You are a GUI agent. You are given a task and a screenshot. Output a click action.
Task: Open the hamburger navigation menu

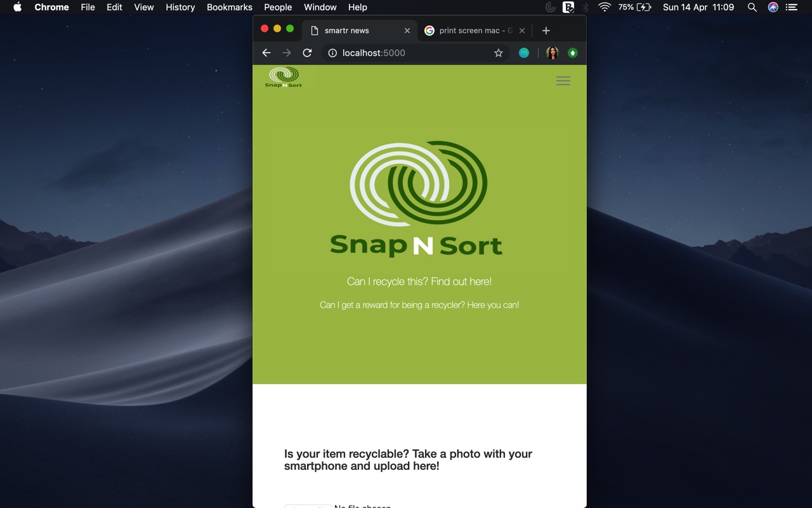click(563, 81)
